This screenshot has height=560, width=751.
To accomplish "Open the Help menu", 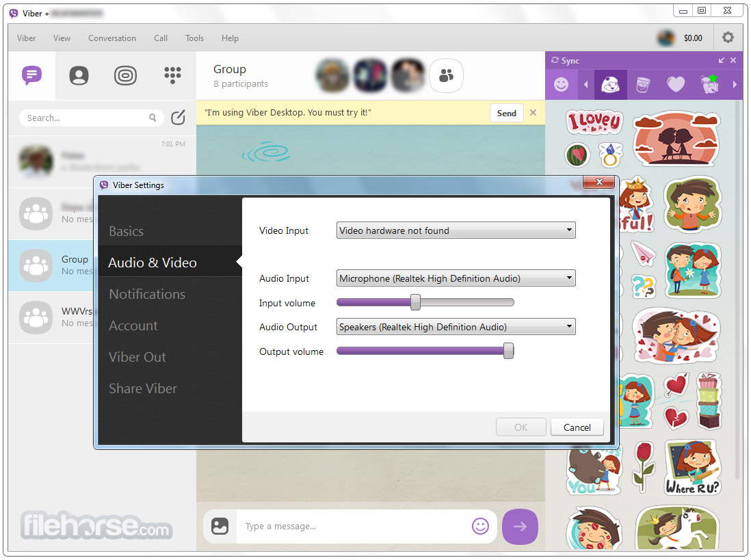I will (230, 38).
